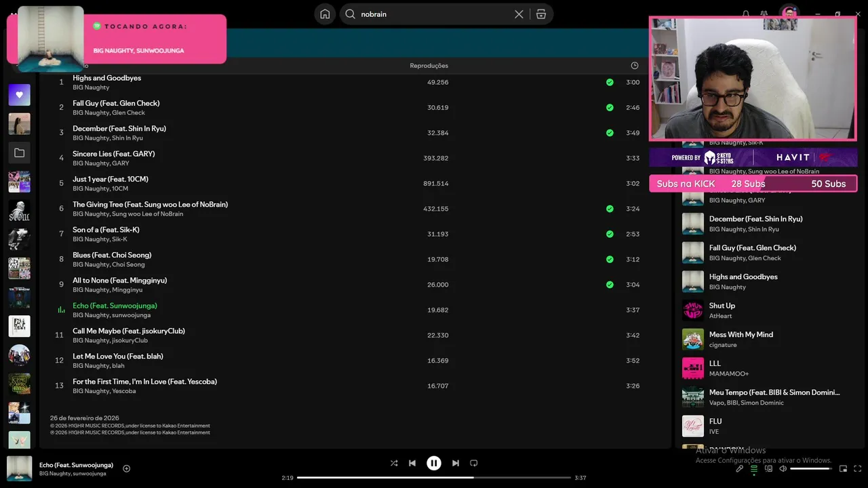Viewport: 868px width, 488px height.
Task: Open the folder icon in library sidebar
Action: (19, 153)
